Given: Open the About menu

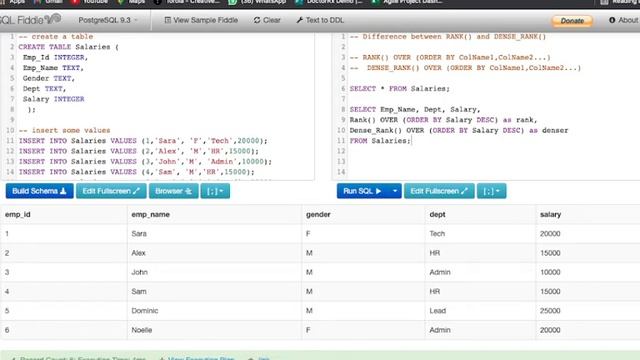Looking at the screenshot, I should [624, 20].
